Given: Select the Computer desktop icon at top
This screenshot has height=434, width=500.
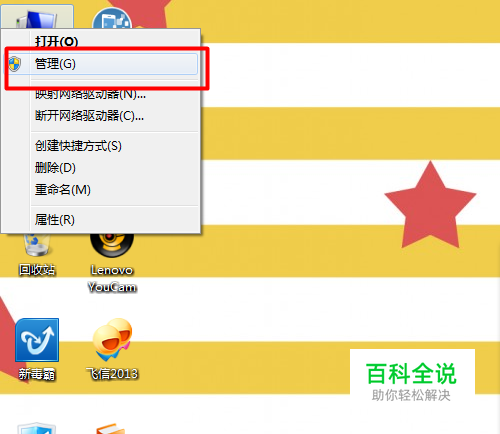Looking at the screenshot, I should point(37,18).
